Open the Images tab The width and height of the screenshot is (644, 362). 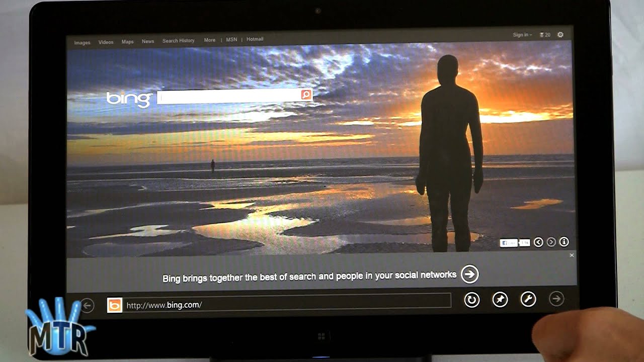[x=82, y=43]
